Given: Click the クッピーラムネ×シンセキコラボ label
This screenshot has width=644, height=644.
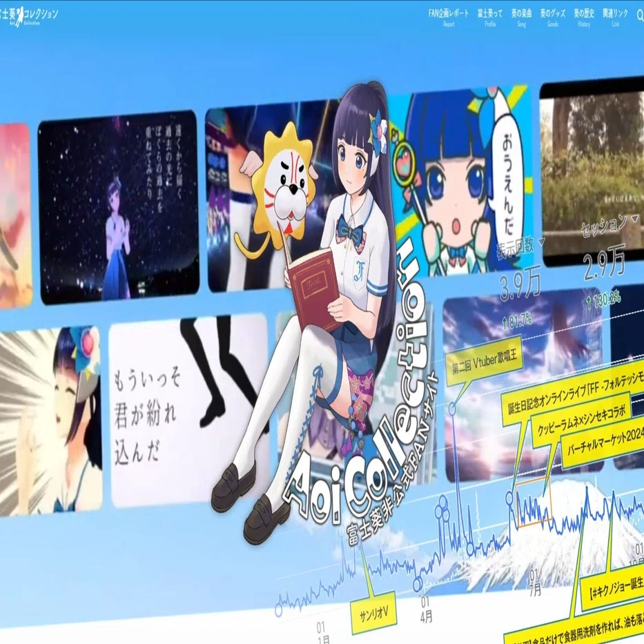Looking at the screenshot, I should point(581,421).
